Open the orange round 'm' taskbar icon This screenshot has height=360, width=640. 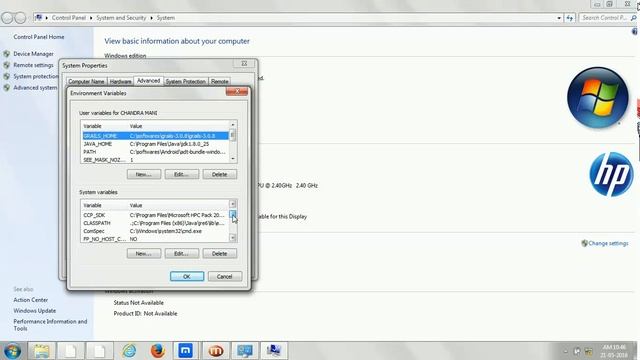click(216, 351)
